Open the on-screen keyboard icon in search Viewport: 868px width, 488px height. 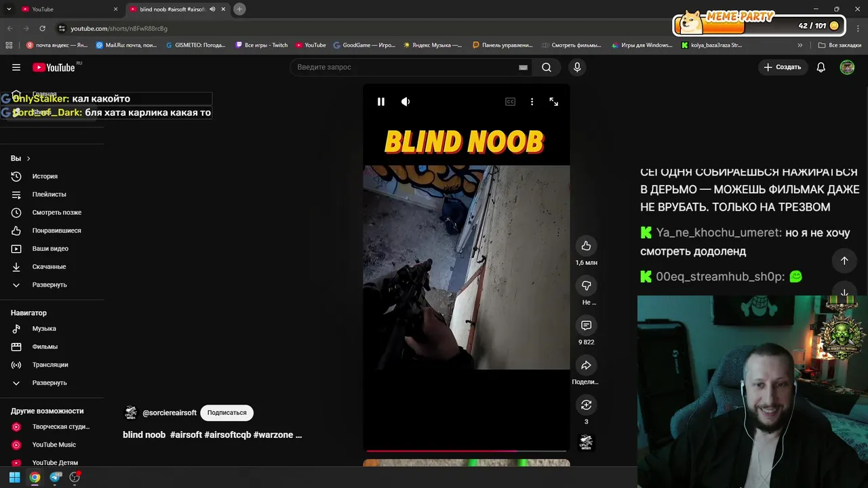pyautogui.click(x=523, y=67)
